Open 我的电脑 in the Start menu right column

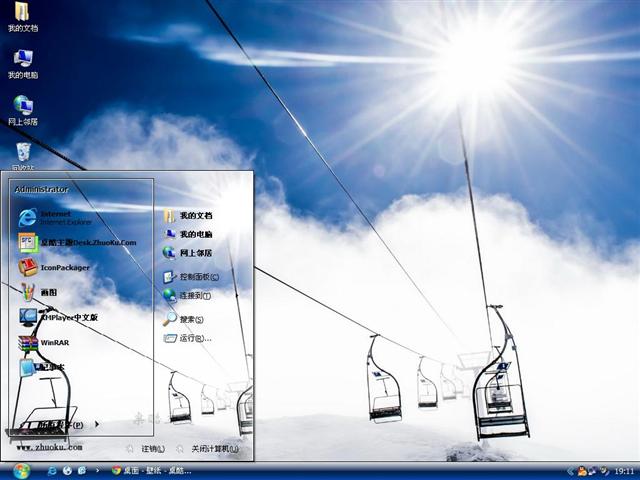click(x=188, y=234)
